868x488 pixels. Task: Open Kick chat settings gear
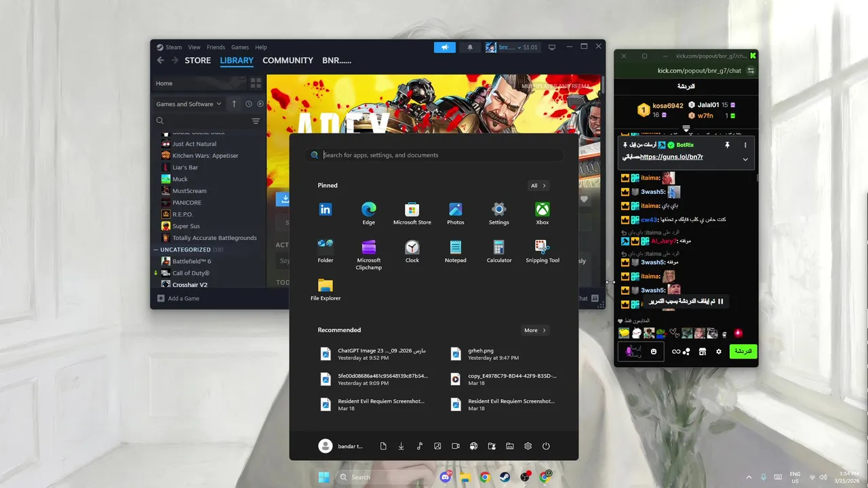coord(719,351)
